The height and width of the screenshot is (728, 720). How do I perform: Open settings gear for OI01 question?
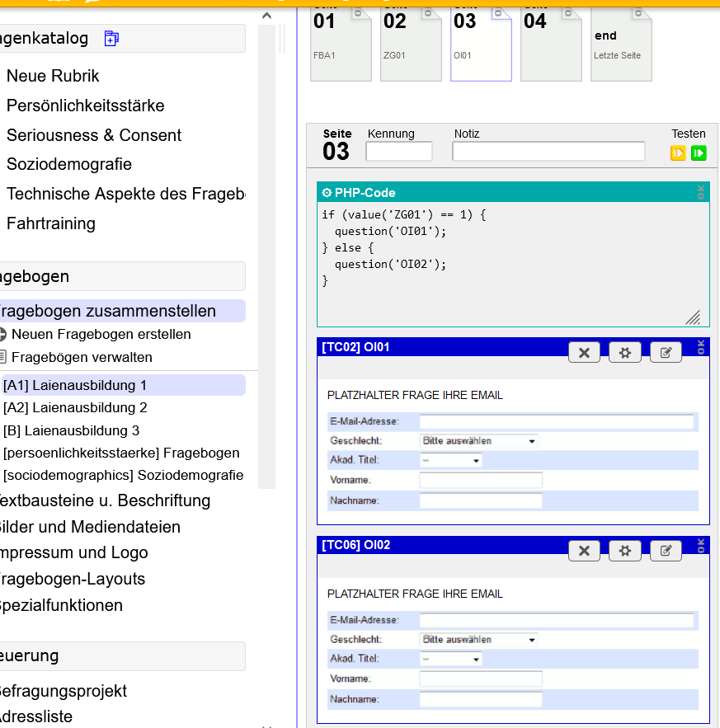[625, 353]
